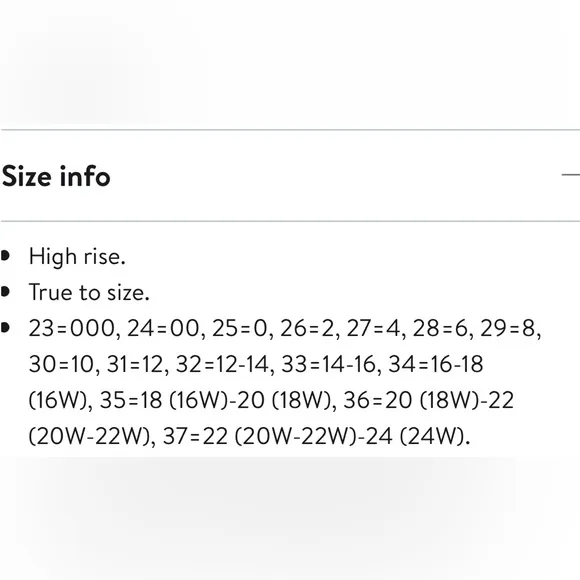Click the 31=12 size conversion
The height and width of the screenshot is (580, 580).
135,364
